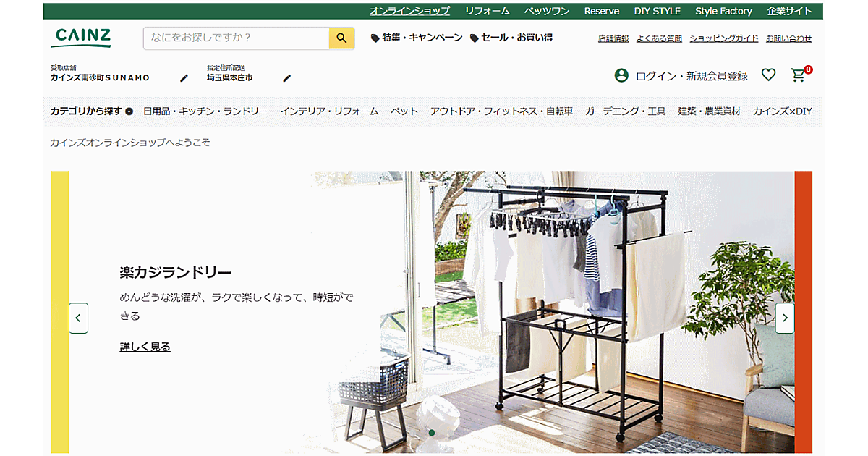This screenshot has height=456, width=868.
Task: Open the favorites heart icon
Action: coord(768,75)
